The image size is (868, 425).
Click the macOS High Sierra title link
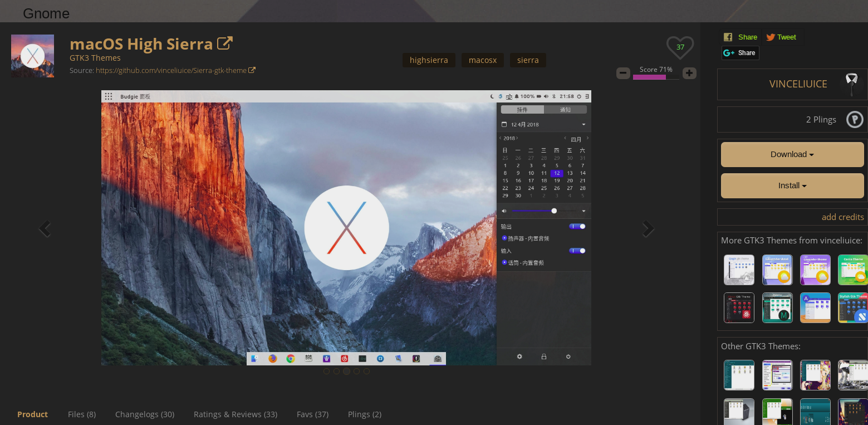[141, 44]
